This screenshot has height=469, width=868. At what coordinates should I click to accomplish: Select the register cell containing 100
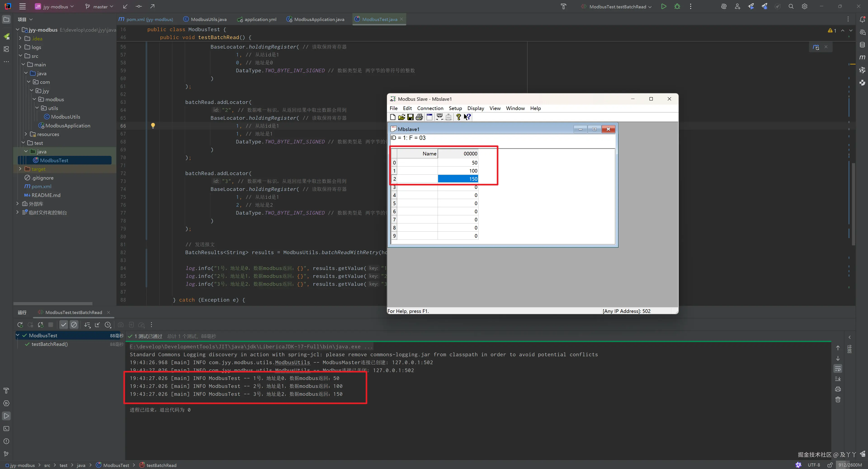tap(458, 171)
